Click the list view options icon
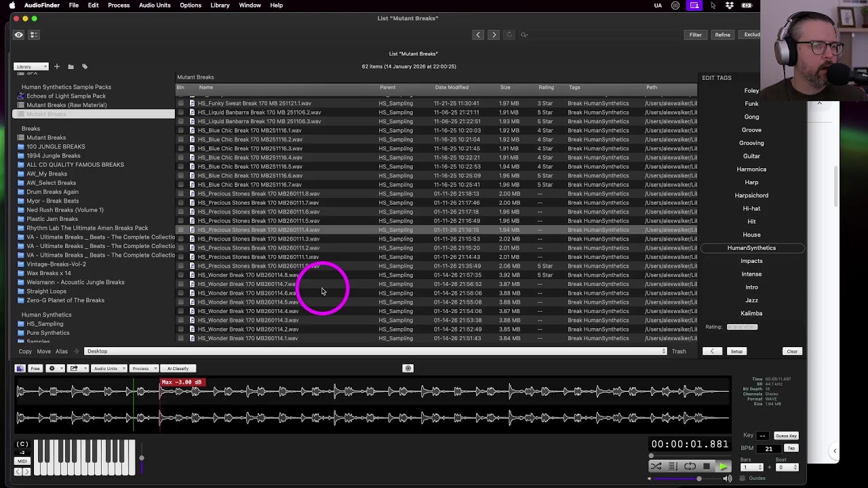 (34, 35)
